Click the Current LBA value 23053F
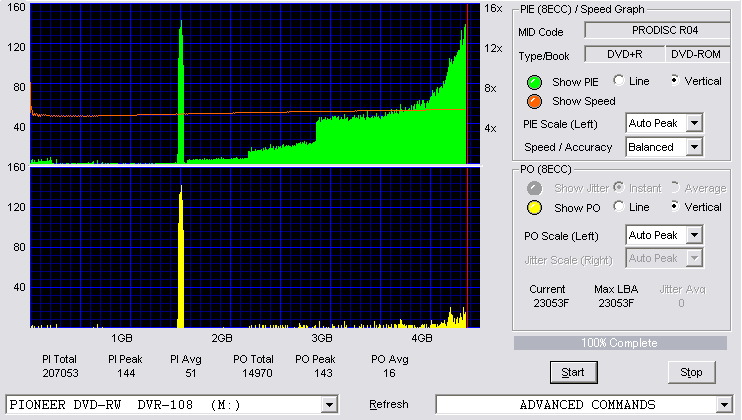This screenshot has height=420, width=742. point(551,303)
